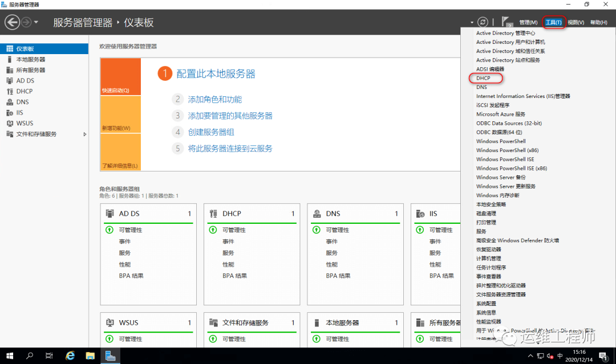This screenshot has height=364, width=616.
Task: Click the 添加要管理的其他服务器 link
Action: coord(230,116)
